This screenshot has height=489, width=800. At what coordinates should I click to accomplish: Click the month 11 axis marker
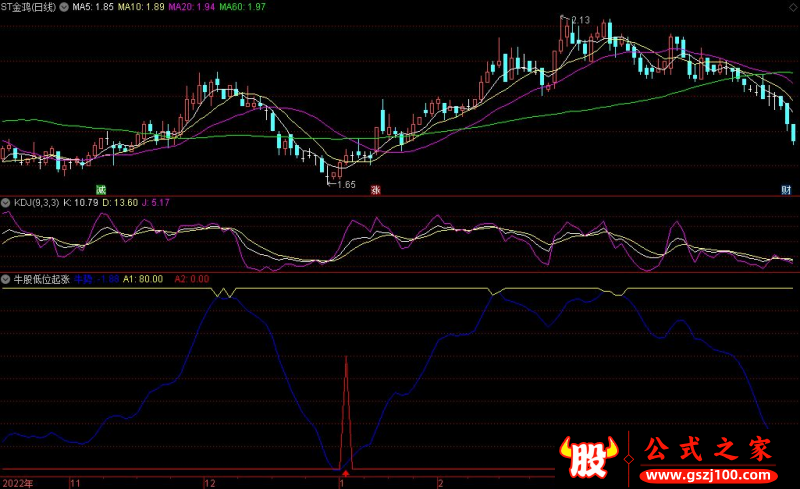coord(76,483)
